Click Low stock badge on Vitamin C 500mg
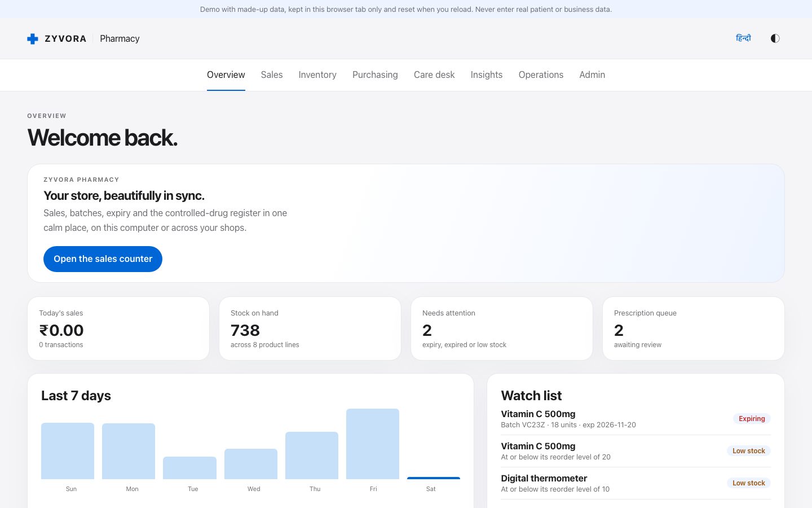This screenshot has height=508, width=812. (748, 451)
